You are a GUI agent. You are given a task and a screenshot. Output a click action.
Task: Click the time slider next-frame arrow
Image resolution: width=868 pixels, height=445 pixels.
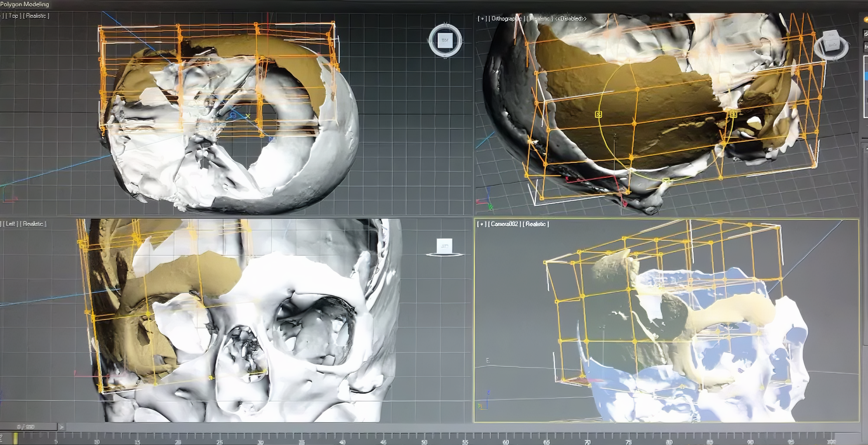tap(62, 427)
